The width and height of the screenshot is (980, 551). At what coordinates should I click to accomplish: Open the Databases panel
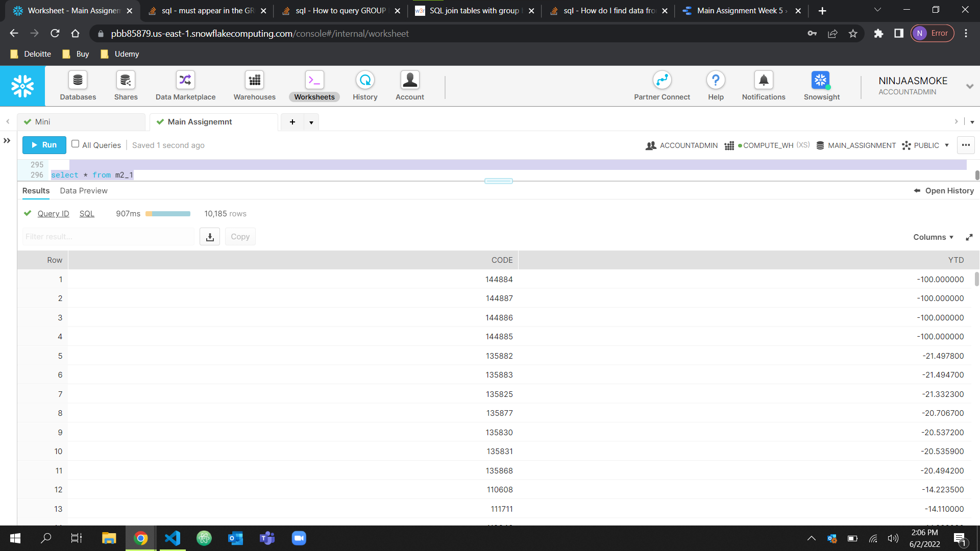[x=78, y=86]
